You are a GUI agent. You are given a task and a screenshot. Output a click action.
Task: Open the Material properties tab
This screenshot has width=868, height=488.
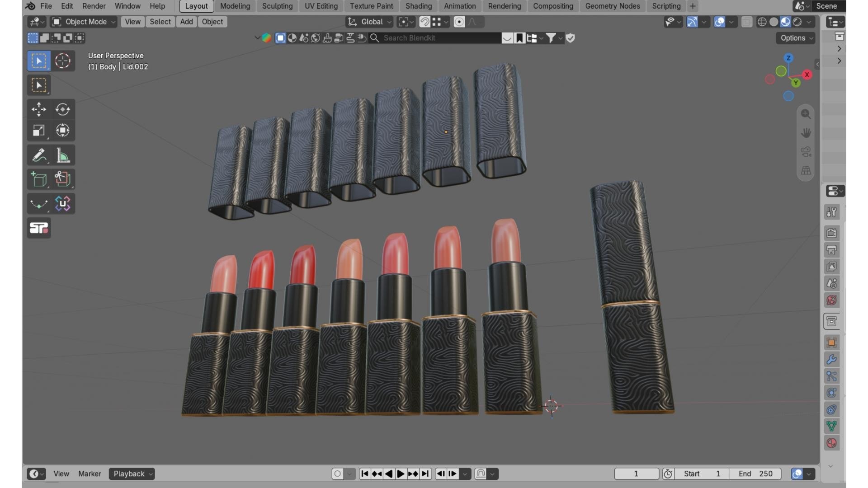[831, 443]
